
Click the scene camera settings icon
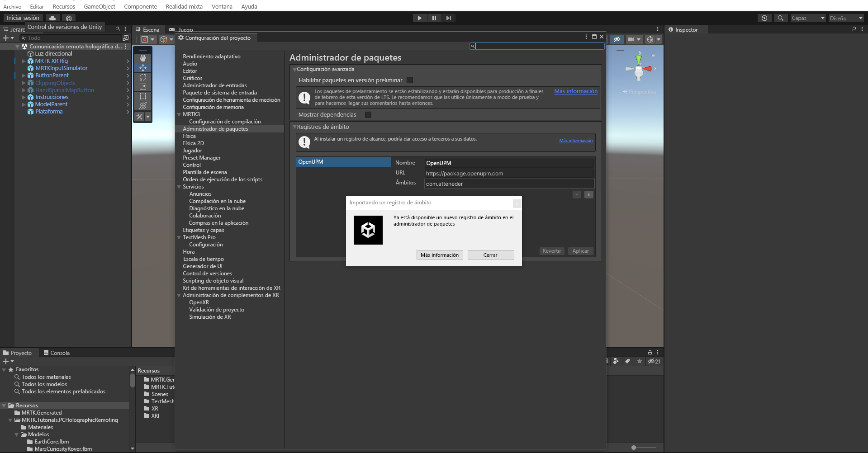(631, 39)
